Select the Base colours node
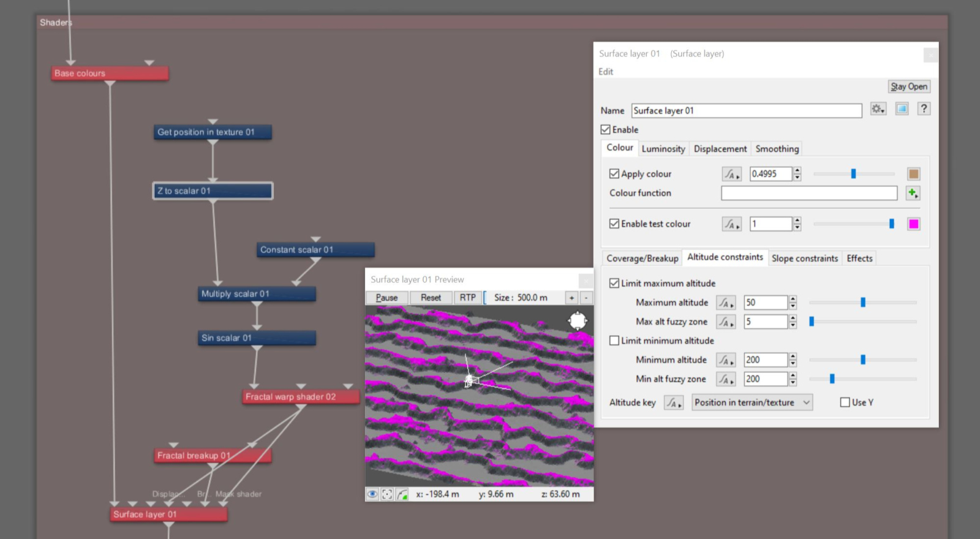The image size is (980, 539). [x=110, y=73]
